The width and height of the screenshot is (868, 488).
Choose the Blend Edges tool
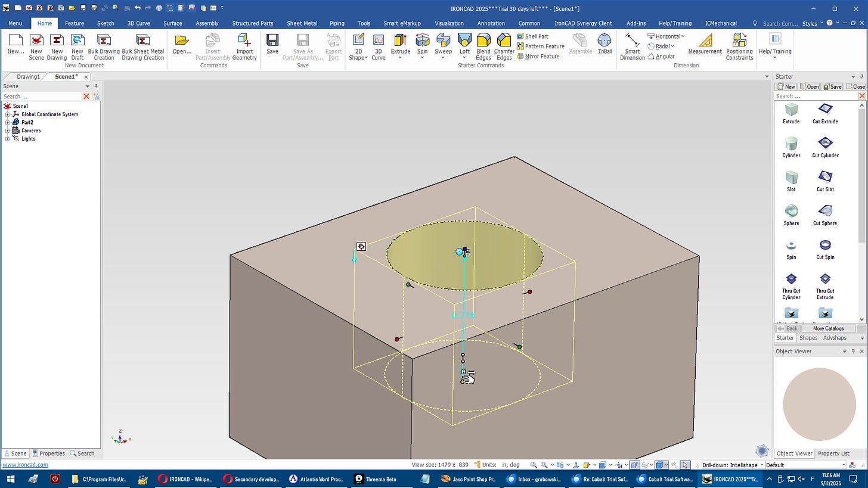(483, 46)
